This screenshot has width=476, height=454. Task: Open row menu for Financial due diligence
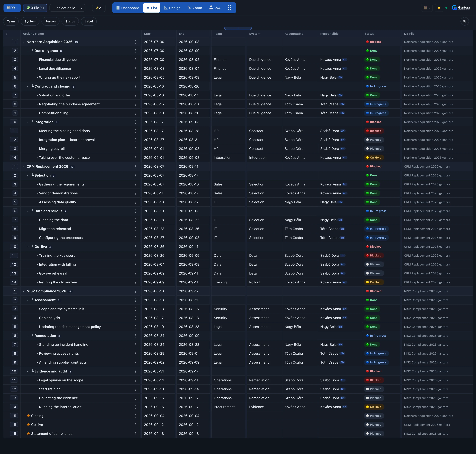click(x=135, y=60)
